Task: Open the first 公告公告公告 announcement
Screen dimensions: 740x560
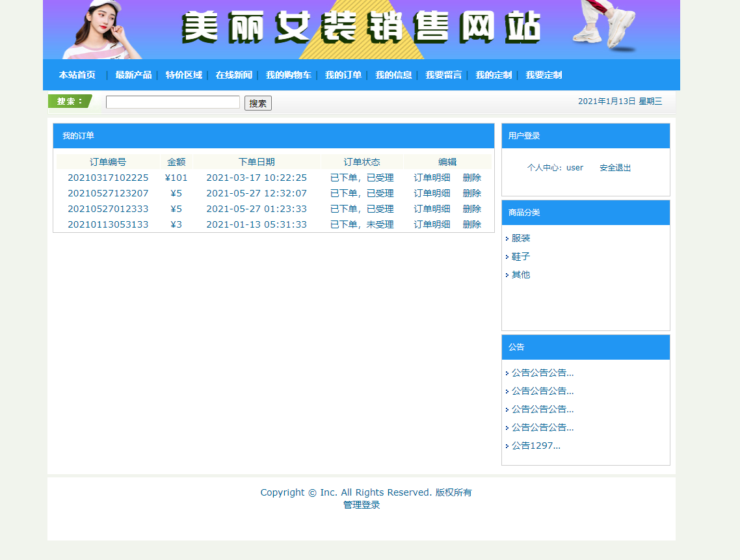Action: point(541,372)
